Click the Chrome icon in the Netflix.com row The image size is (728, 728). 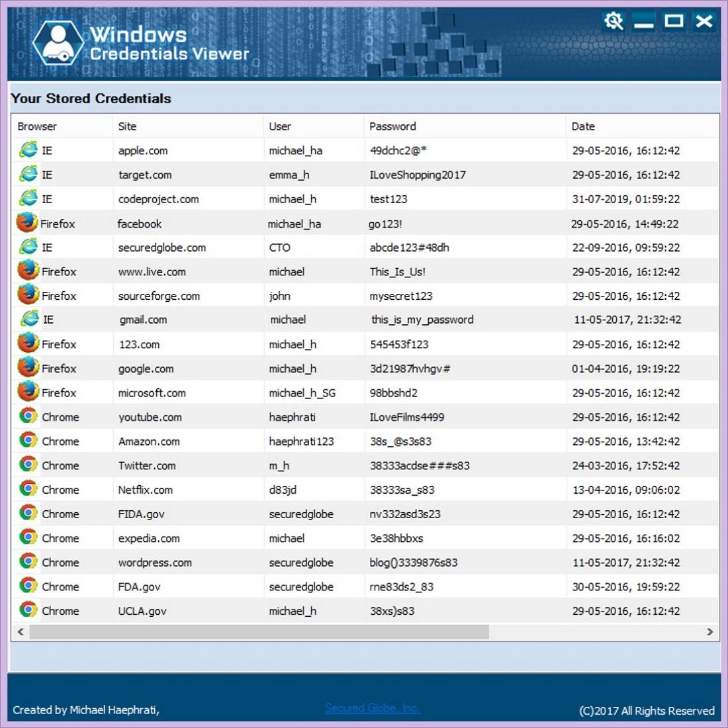coord(28,489)
